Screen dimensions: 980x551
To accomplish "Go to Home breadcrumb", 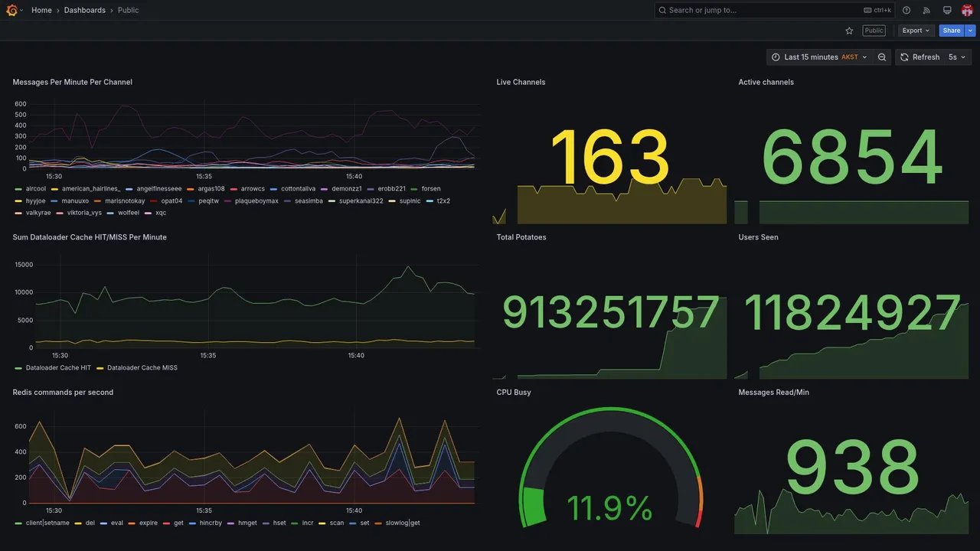I will click(41, 10).
